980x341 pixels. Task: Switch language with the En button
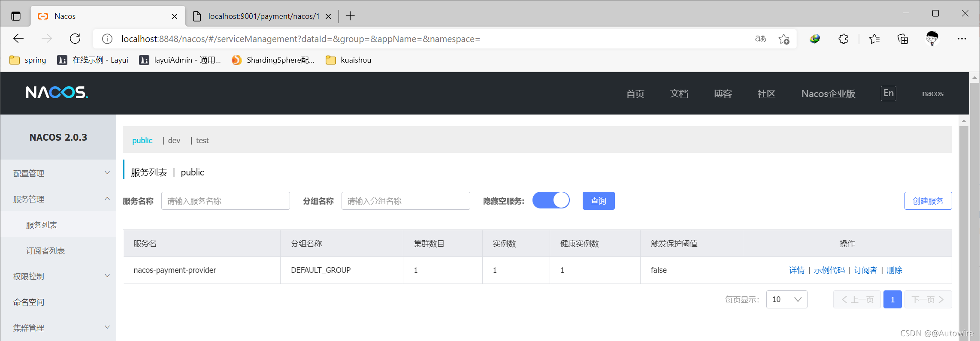[x=889, y=93]
